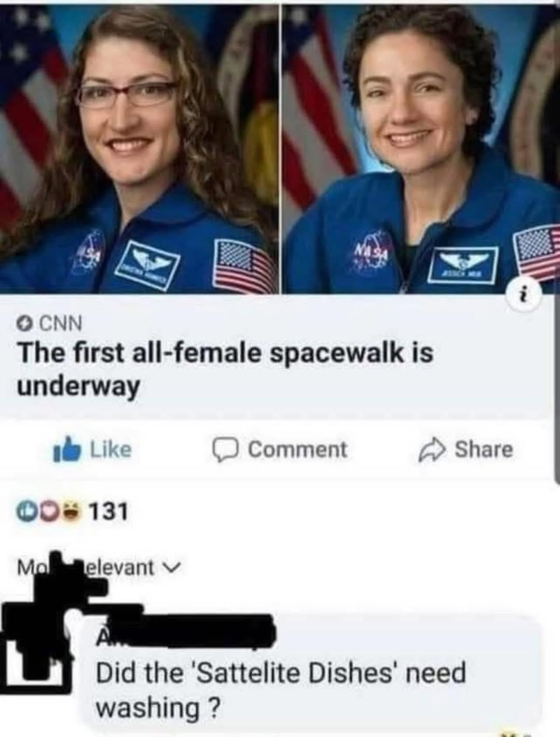Viewport: 560px width, 737px height.
Task: Click the Like button text
Action: coord(111,449)
